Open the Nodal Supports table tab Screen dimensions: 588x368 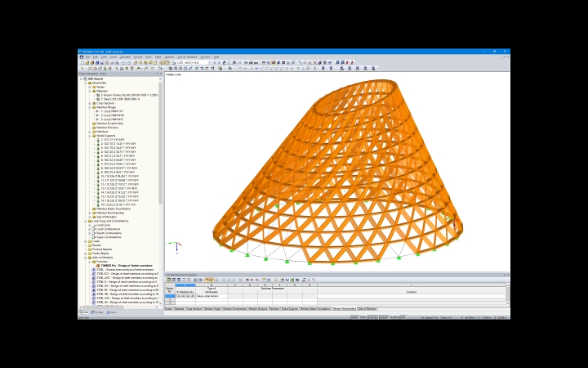(289, 308)
